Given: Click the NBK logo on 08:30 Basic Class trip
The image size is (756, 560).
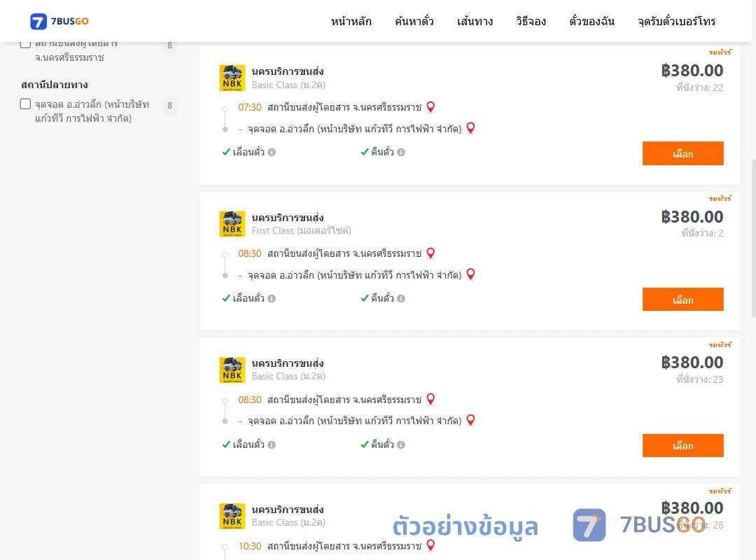Looking at the screenshot, I should (x=232, y=370).
